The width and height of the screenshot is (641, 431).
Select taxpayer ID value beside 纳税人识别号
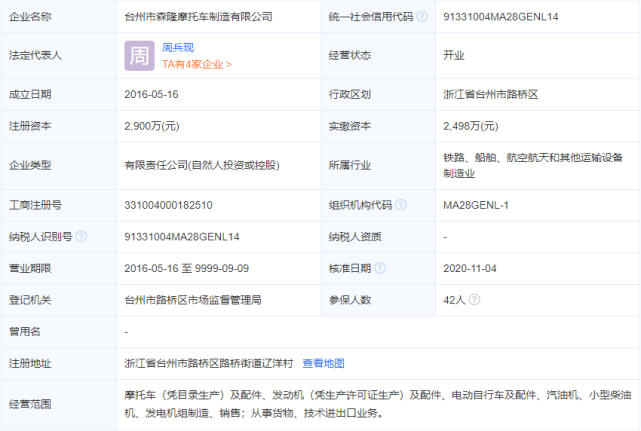point(182,237)
